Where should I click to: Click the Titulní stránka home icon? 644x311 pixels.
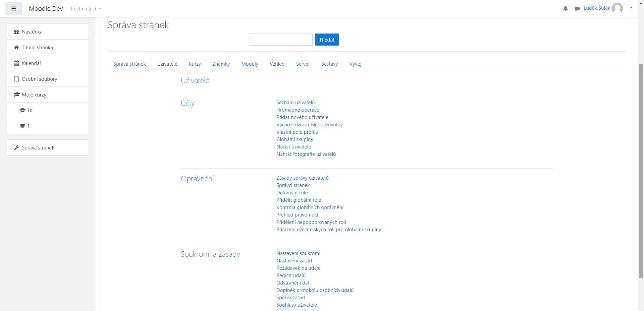pyautogui.click(x=16, y=48)
